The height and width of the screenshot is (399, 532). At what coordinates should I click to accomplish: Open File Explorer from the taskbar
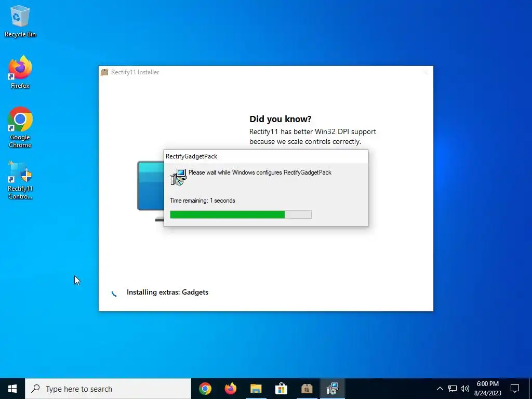click(x=256, y=389)
